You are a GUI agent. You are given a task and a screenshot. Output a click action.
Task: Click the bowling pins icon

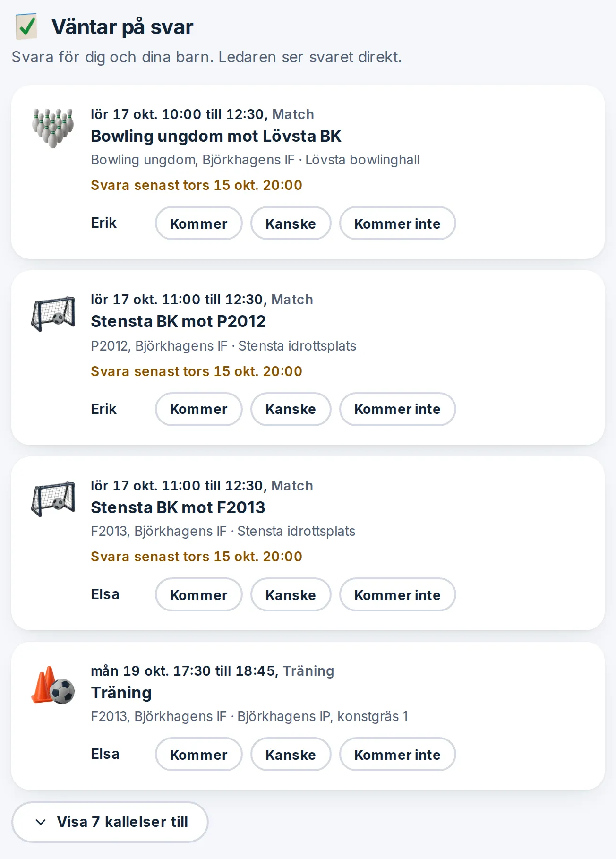(x=53, y=128)
